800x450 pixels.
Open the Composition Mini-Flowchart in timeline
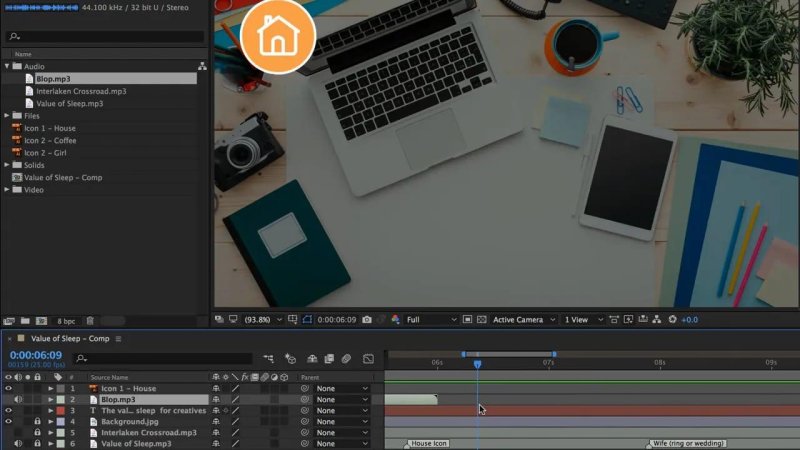[268, 359]
